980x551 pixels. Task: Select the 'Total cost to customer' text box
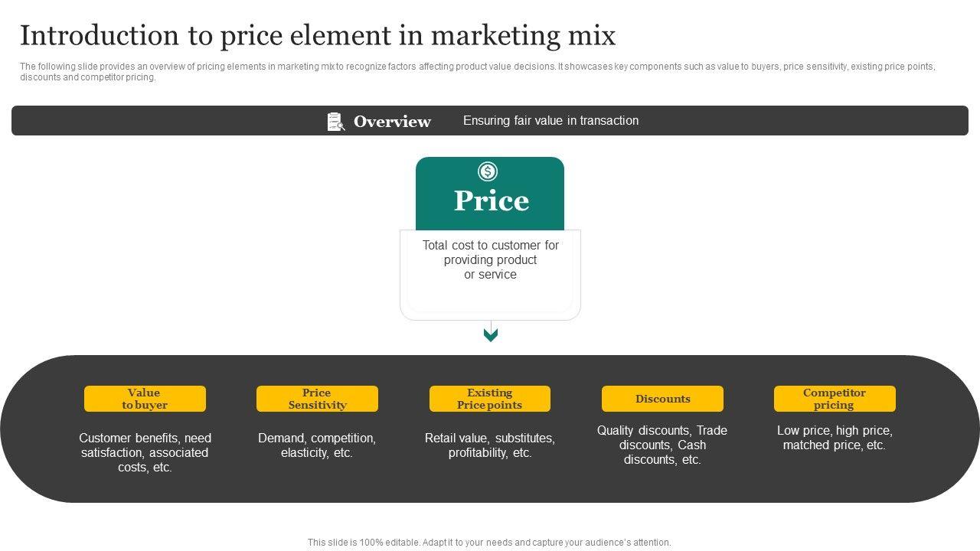[x=490, y=260]
